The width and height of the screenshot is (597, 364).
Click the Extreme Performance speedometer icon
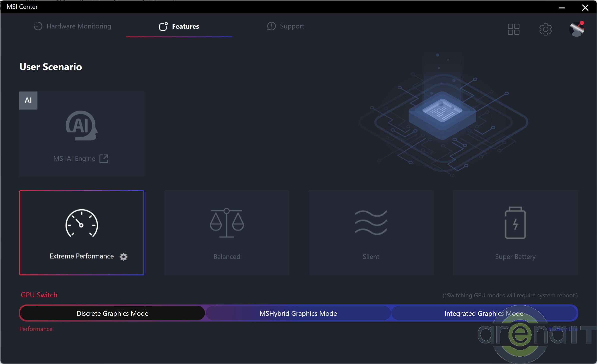click(x=82, y=223)
